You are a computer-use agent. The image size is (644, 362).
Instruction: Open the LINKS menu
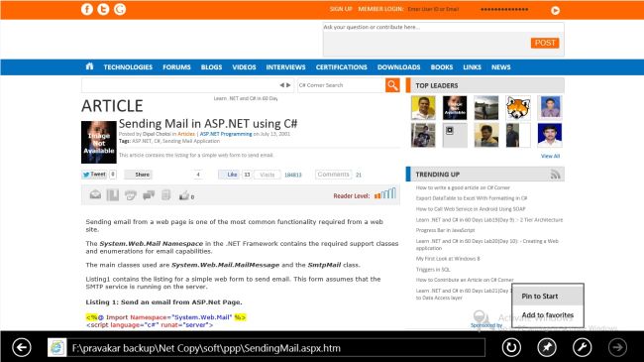point(472,67)
